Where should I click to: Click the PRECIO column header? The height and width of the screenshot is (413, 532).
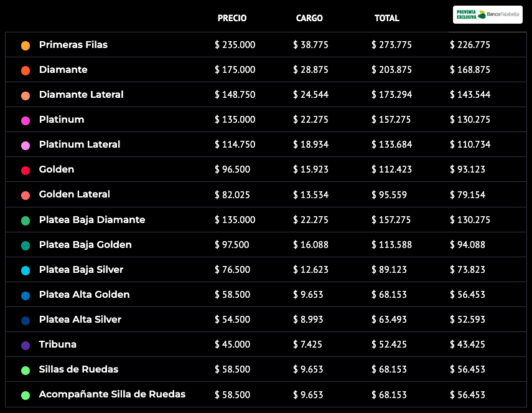pos(232,18)
